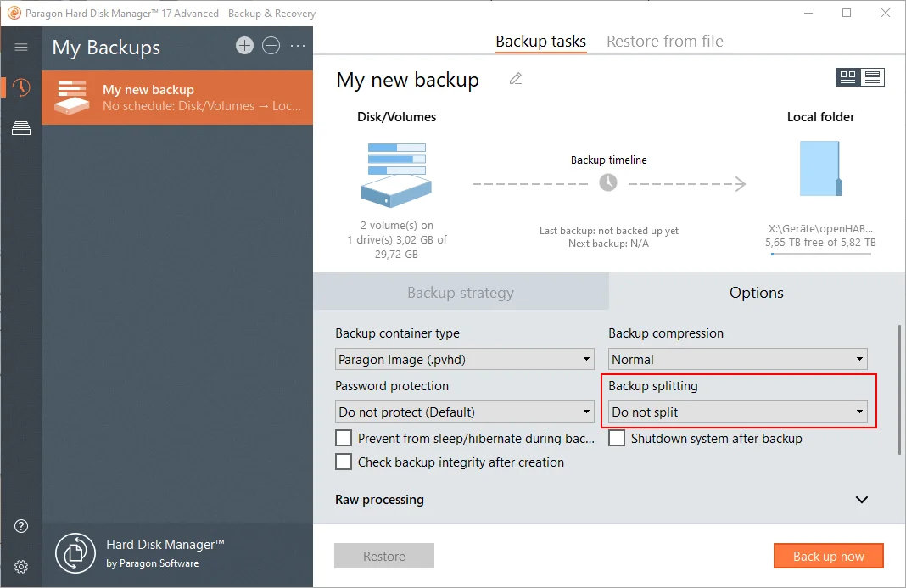Open more options ellipsis in My Backups
The image size is (906, 588).
click(x=298, y=46)
